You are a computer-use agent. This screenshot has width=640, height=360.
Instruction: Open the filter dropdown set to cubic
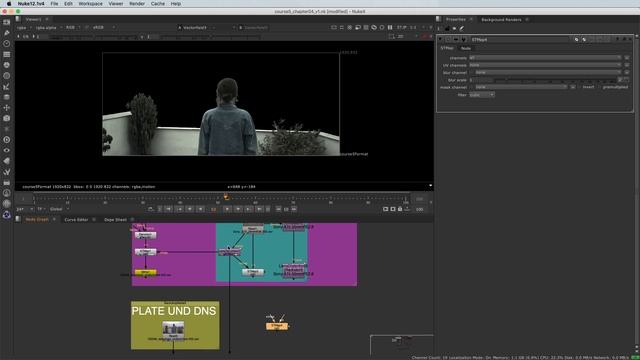[482, 95]
